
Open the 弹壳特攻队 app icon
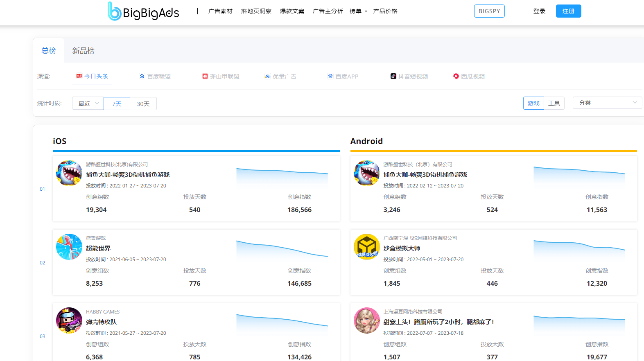pyautogui.click(x=69, y=320)
